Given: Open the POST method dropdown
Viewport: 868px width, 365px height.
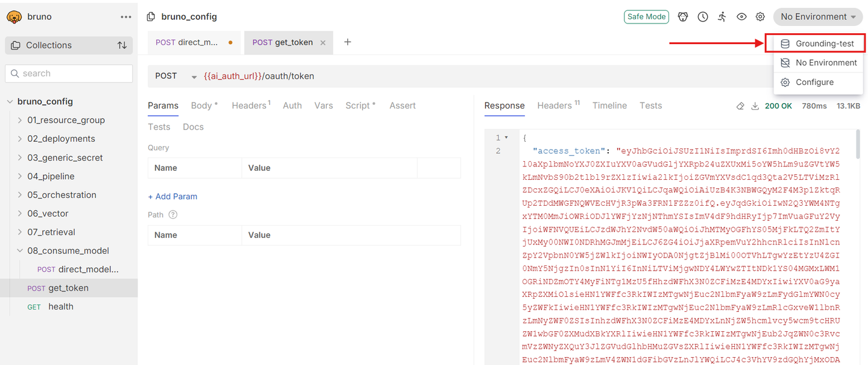Looking at the screenshot, I should [175, 76].
